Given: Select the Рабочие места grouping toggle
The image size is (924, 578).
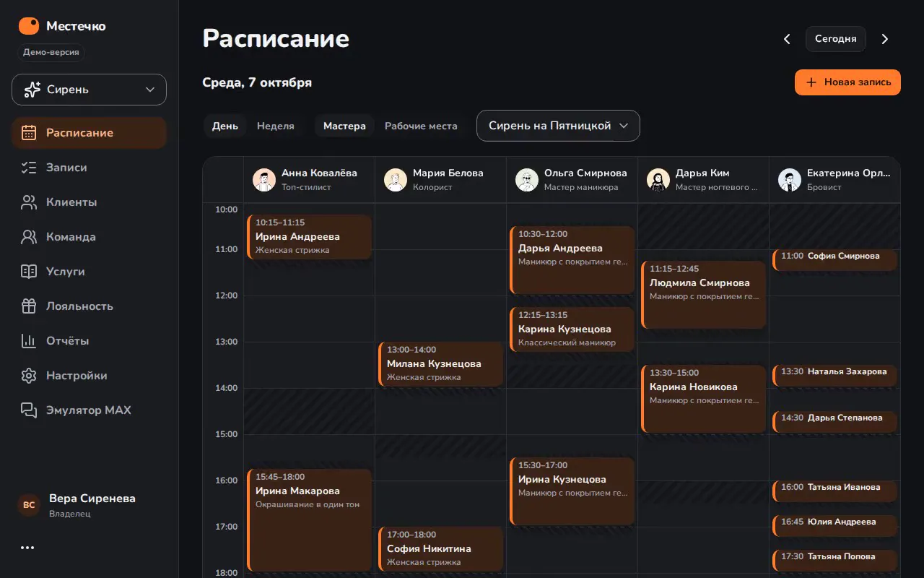Looking at the screenshot, I should (421, 126).
